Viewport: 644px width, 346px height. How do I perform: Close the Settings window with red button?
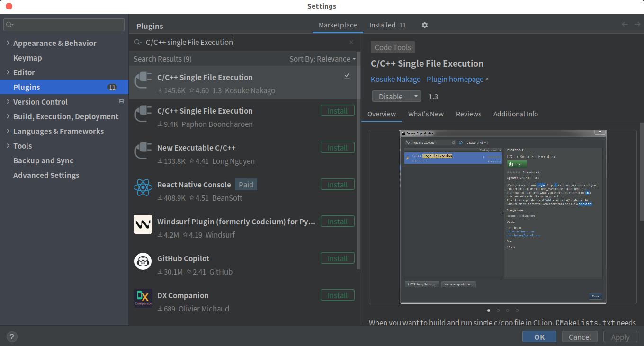9,6
